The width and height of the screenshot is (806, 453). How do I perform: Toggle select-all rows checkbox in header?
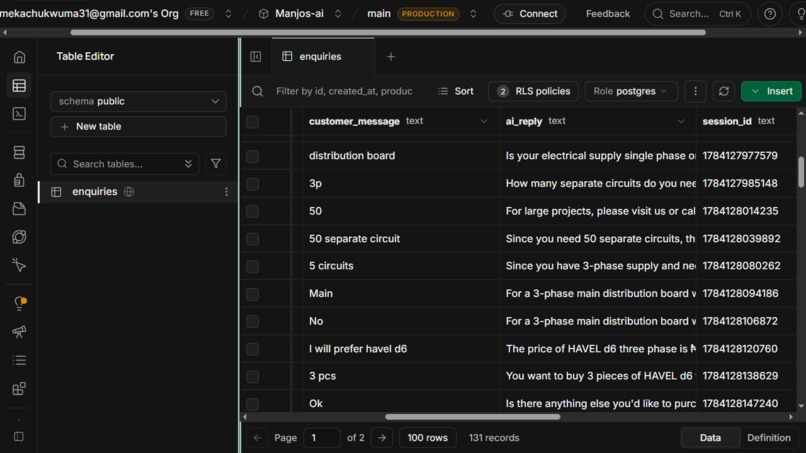click(x=252, y=122)
